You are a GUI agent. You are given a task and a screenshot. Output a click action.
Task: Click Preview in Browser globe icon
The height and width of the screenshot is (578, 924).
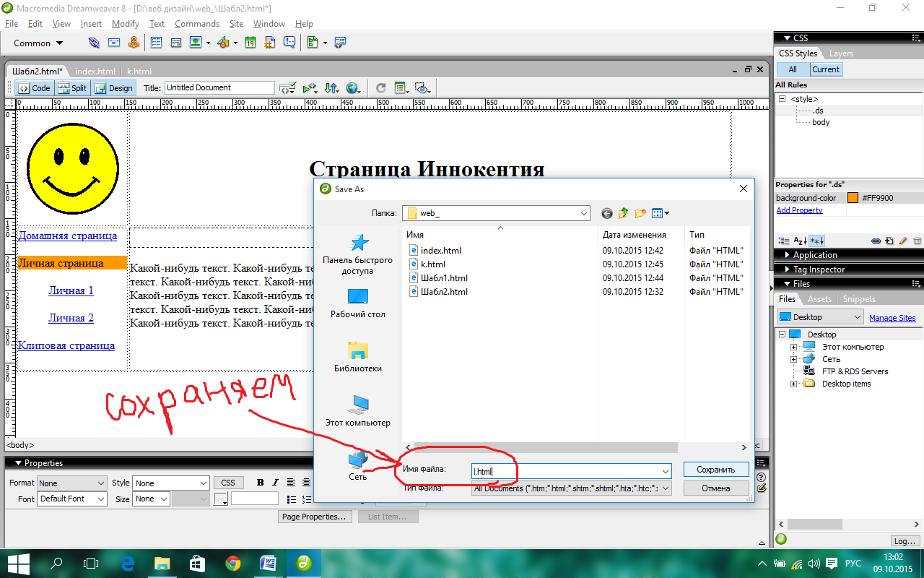pos(353,88)
